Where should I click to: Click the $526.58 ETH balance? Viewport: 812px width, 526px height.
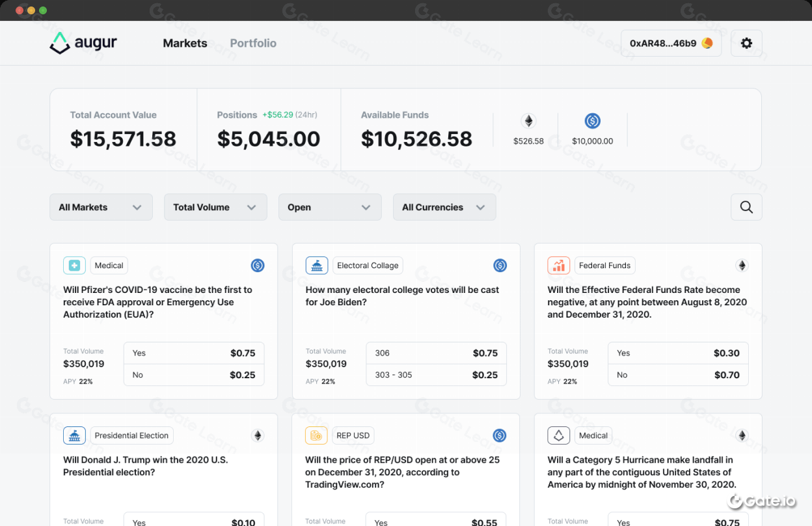point(528,141)
